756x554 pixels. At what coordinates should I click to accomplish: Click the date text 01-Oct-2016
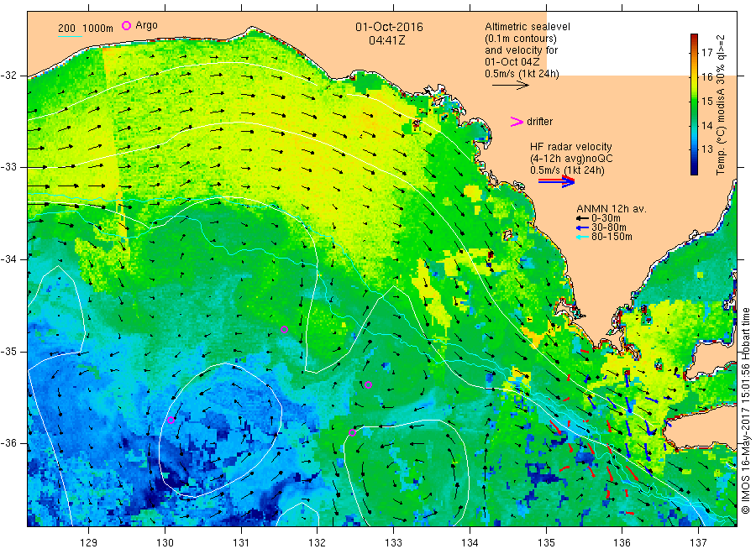click(389, 27)
